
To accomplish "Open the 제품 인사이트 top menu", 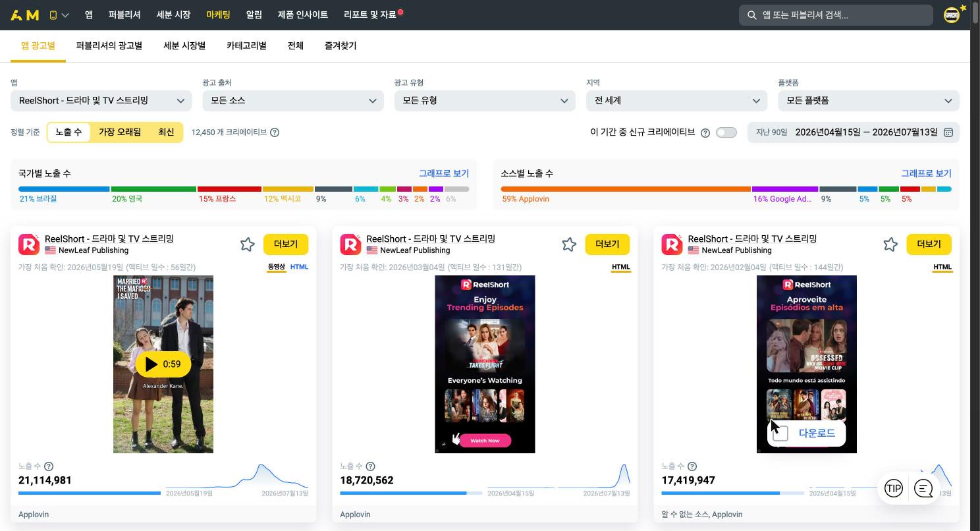I will coord(302,14).
